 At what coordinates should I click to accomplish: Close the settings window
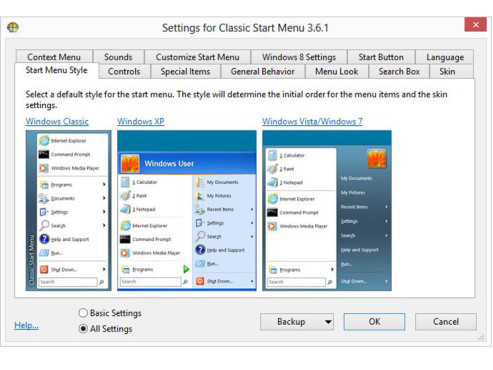[475, 24]
